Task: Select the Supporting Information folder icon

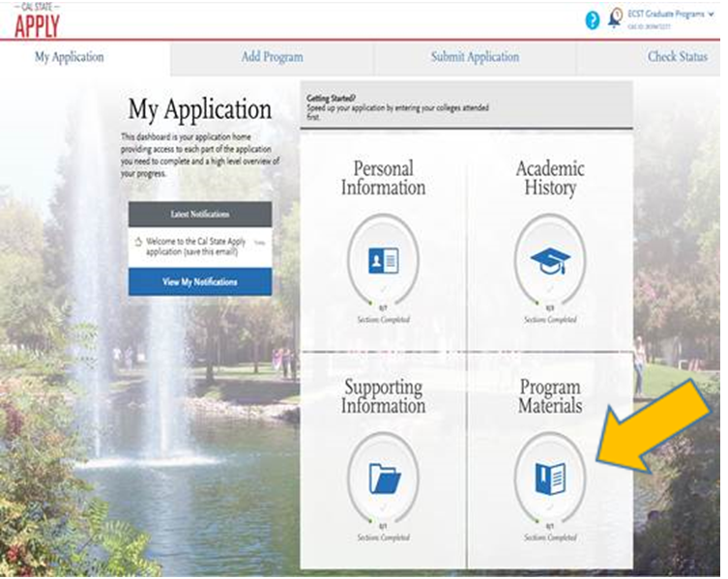Action: [383, 478]
